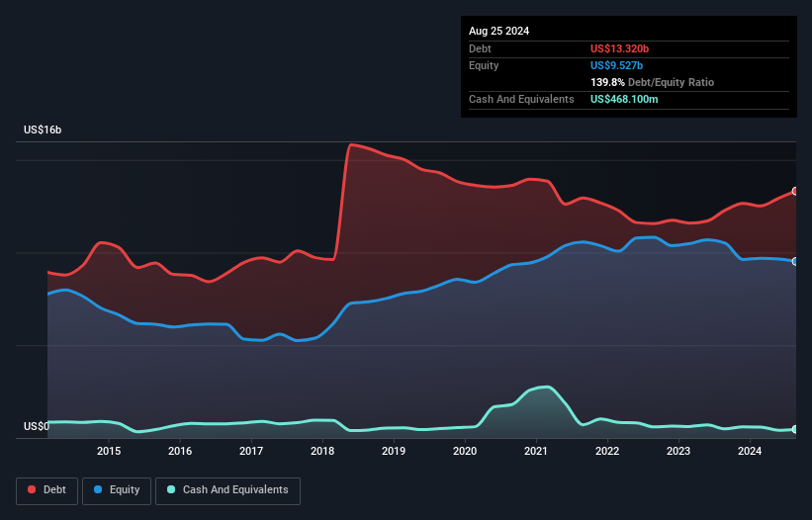Toggle the Debt series legend button
The width and height of the screenshot is (812, 520).
point(46,490)
